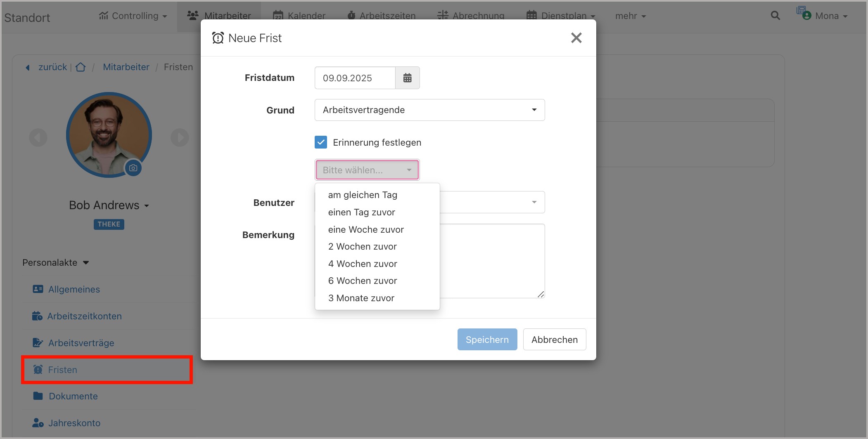868x439 pixels.
Task: Go to next employee arrow
Action: (180, 137)
